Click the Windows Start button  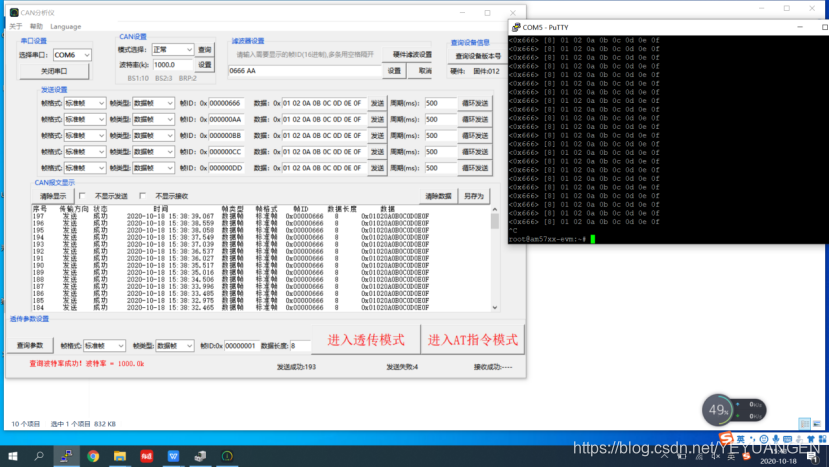[13, 456]
